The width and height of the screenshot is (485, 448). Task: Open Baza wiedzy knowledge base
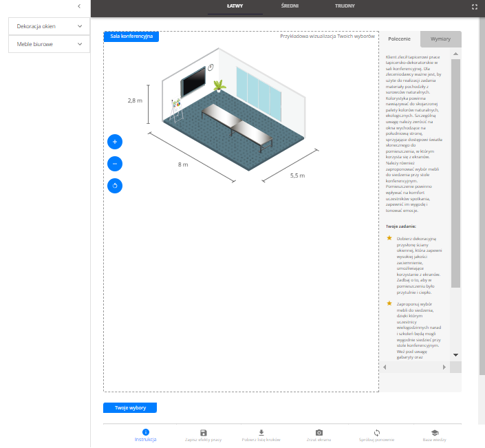click(435, 432)
